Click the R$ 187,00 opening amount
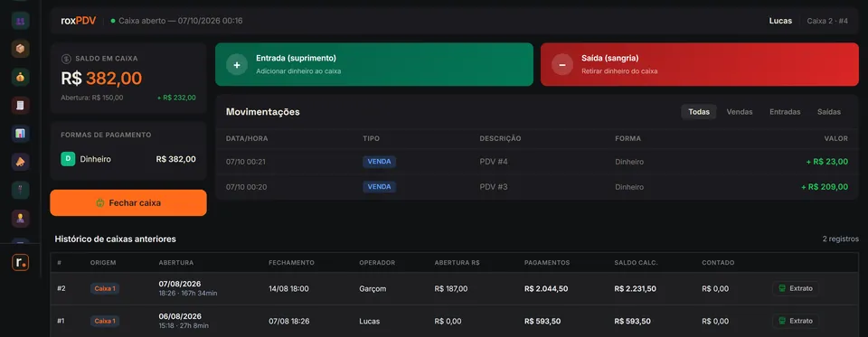This screenshot has width=868, height=337. [451, 288]
